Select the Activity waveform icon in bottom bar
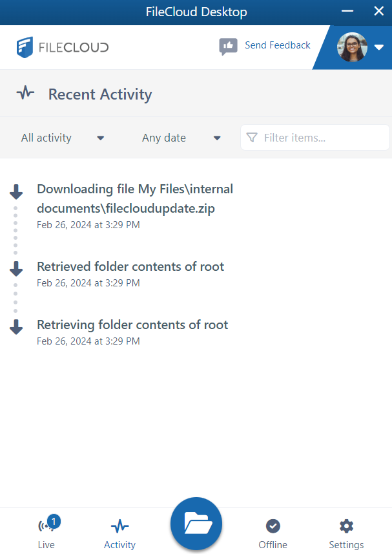 pyautogui.click(x=119, y=526)
